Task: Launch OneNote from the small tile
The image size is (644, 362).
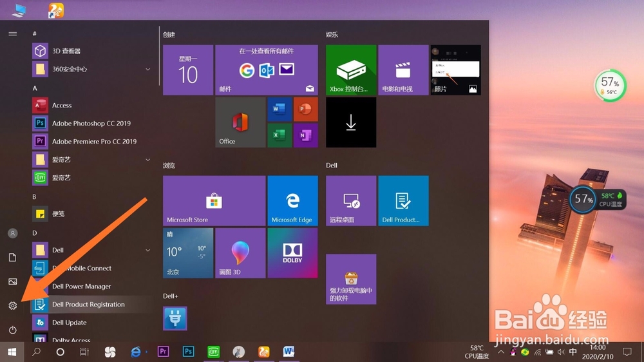Action: tap(305, 135)
